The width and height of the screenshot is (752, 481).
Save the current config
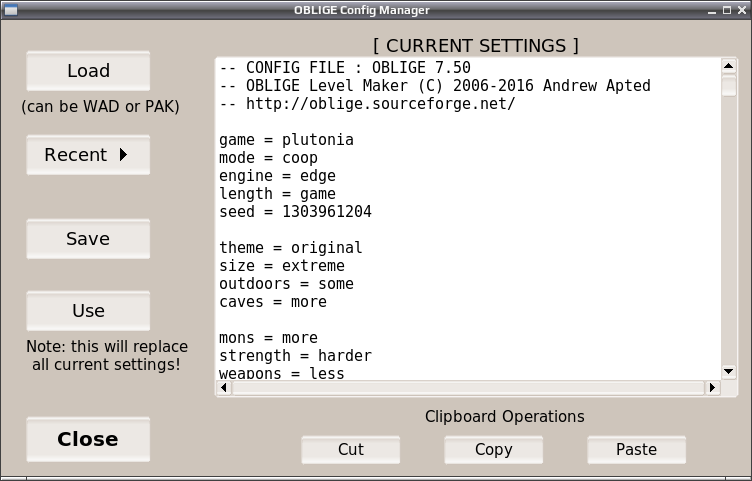pos(88,239)
